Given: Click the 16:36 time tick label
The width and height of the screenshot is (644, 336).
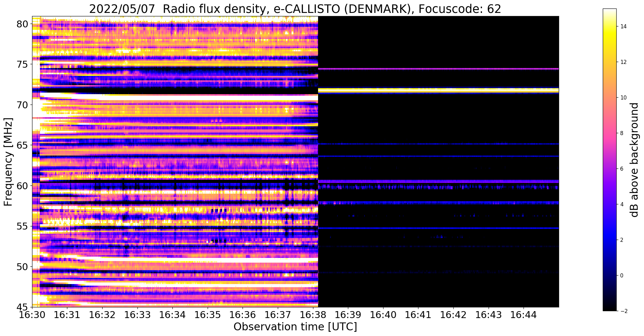Looking at the screenshot, I should (x=243, y=315).
